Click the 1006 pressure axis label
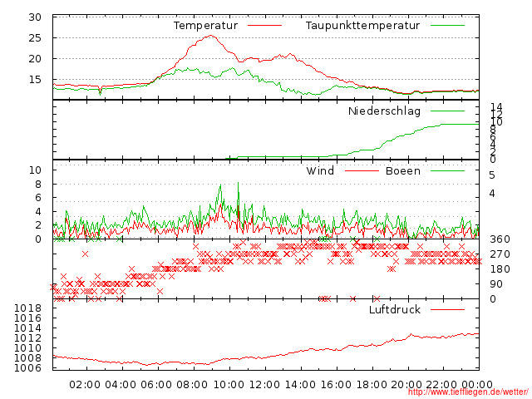The width and height of the screenshot is (532, 399). point(27,367)
